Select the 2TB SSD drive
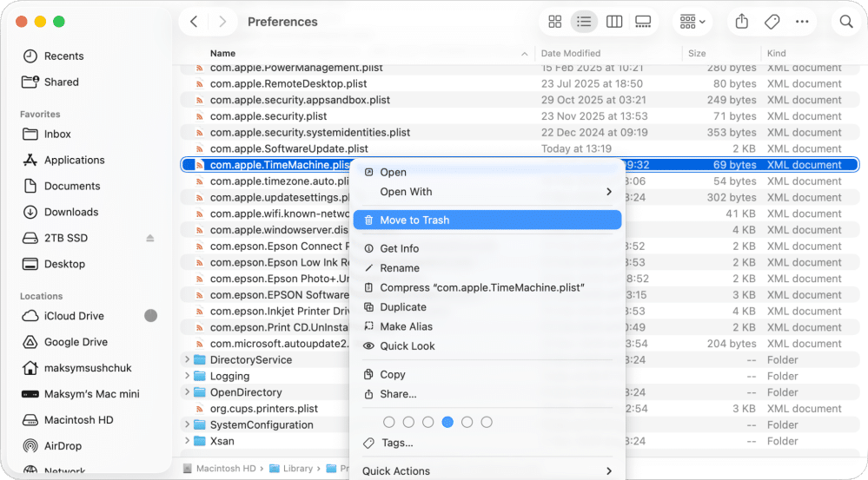This screenshot has height=480, width=868. (54, 238)
